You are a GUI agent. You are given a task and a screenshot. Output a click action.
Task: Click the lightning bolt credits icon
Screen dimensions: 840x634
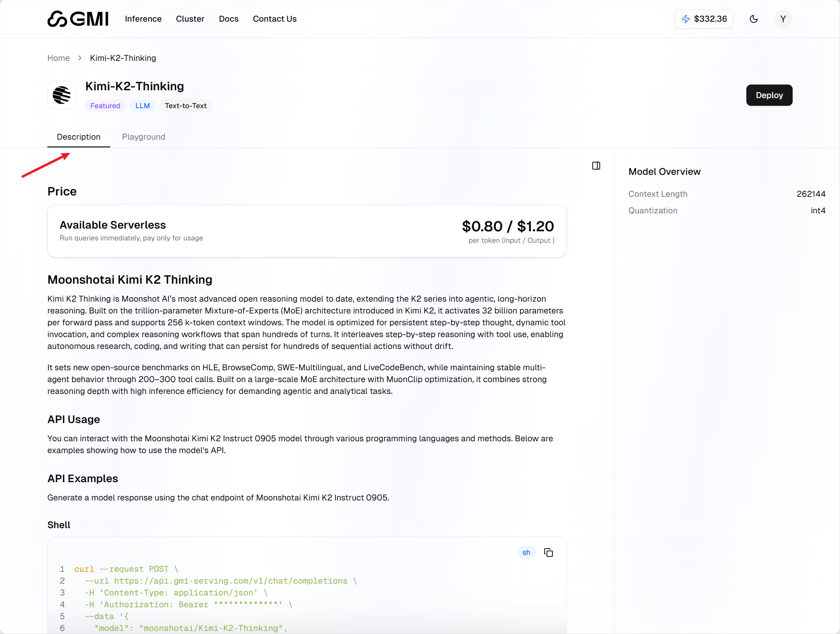pos(685,19)
